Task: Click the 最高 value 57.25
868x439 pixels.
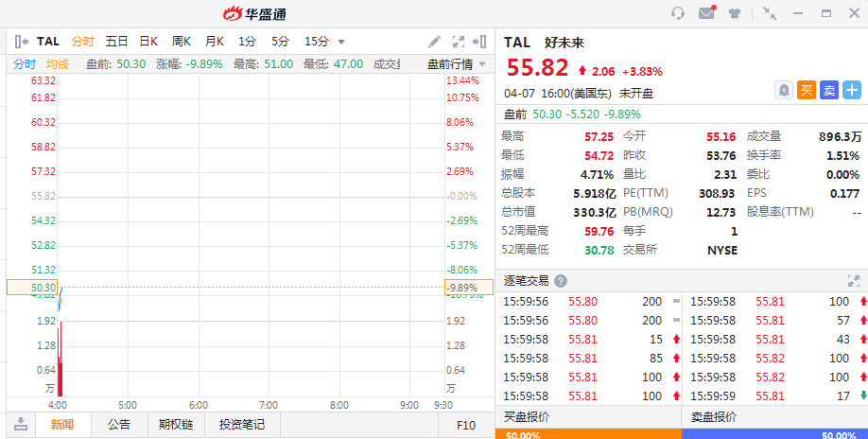Action: pyautogui.click(x=599, y=137)
